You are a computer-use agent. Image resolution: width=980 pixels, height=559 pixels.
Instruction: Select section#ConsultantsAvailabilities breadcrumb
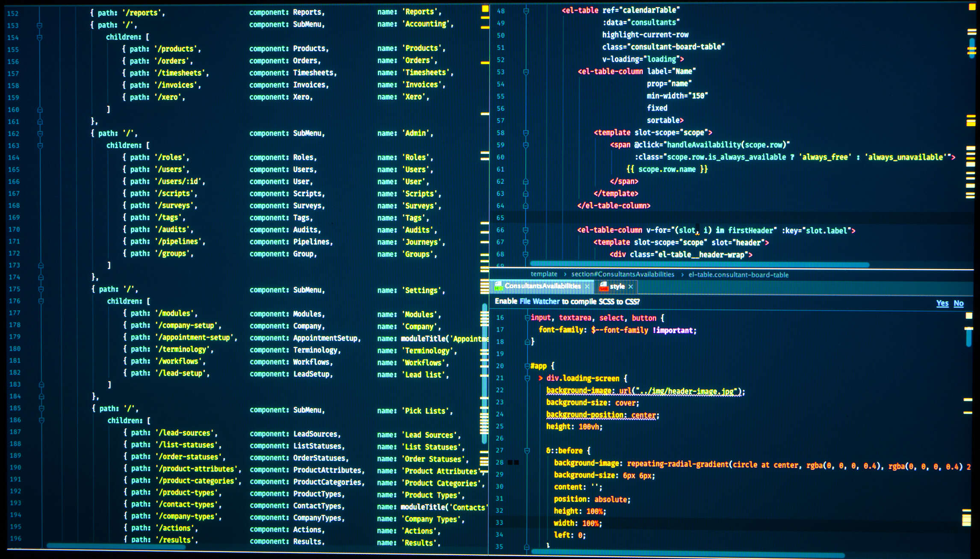pos(623,274)
